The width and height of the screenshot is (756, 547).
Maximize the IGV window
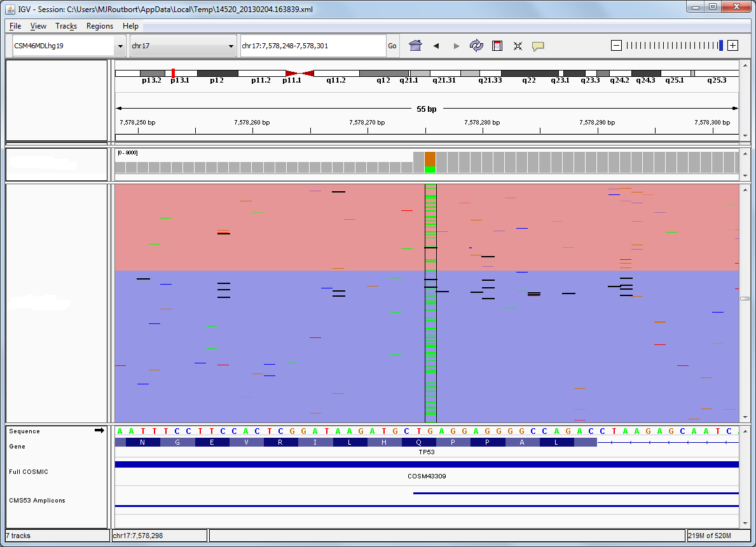[713, 7]
